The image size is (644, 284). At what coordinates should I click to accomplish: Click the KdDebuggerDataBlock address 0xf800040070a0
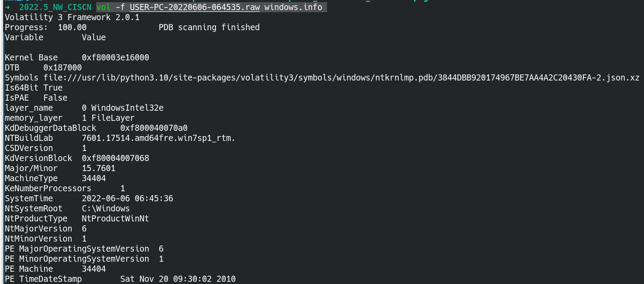pos(154,128)
